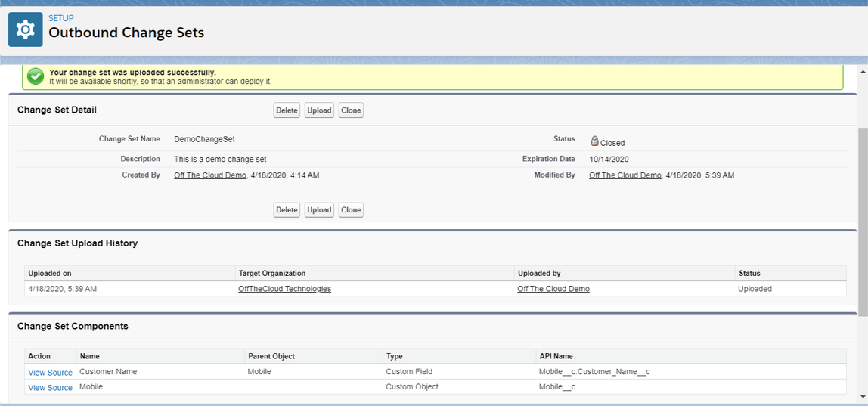The height and width of the screenshot is (406, 868).
Task: Click the 'Change Set Components' heading
Action: click(73, 327)
